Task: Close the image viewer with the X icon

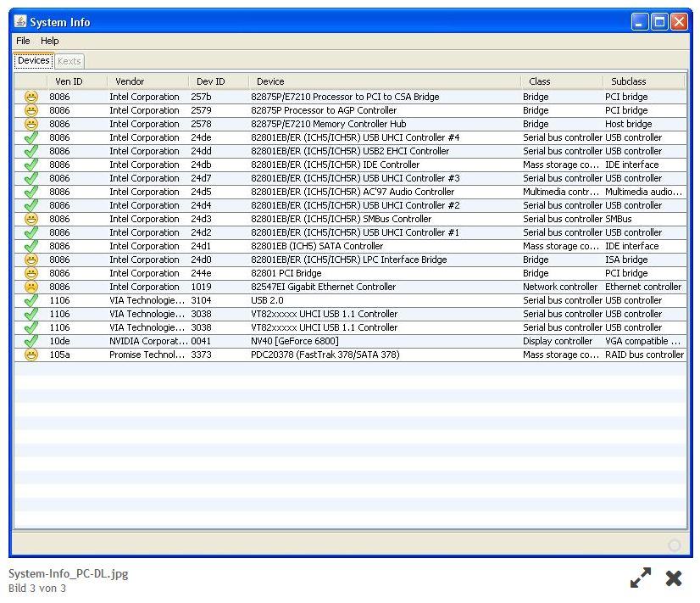Action: [x=674, y=578]
